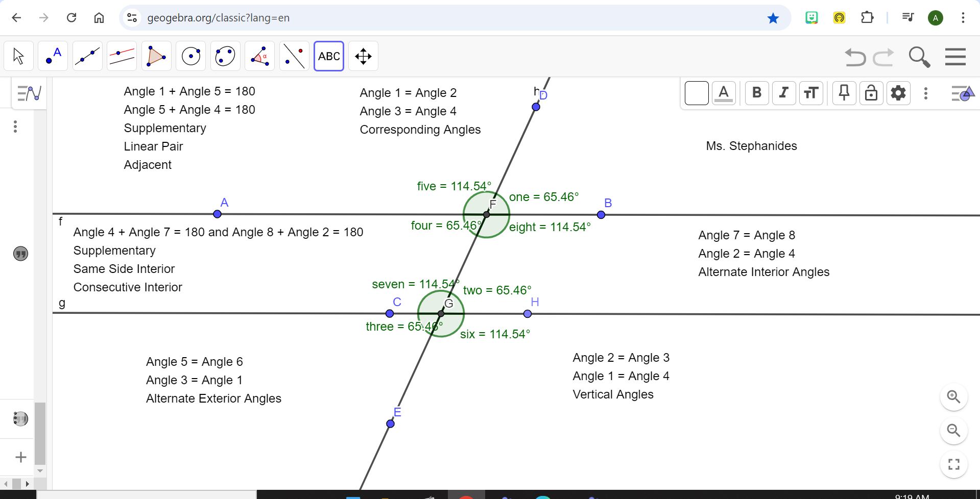Viewport: 980px width, 499px height.
Task: Open the main GeoGebra menu
Action: click(x=955, y=57)
